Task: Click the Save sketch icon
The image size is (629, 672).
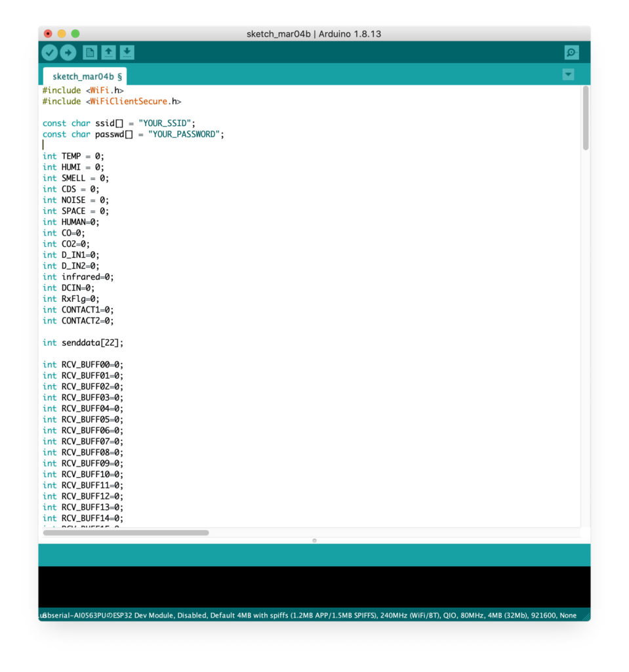Action: [127, 52]
